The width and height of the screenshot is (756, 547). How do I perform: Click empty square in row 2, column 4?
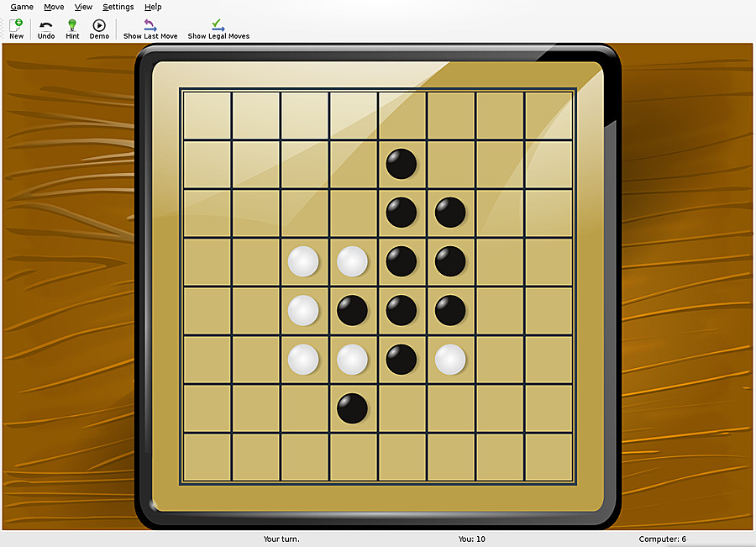[x=354, y=164]
